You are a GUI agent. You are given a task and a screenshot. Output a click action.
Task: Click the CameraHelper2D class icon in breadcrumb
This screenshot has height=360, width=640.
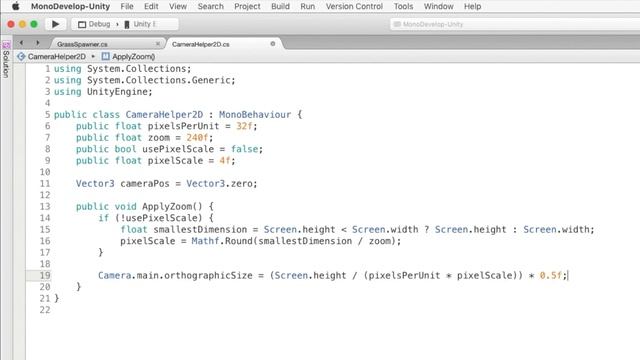pyautogui.click(x=21, y=56)
